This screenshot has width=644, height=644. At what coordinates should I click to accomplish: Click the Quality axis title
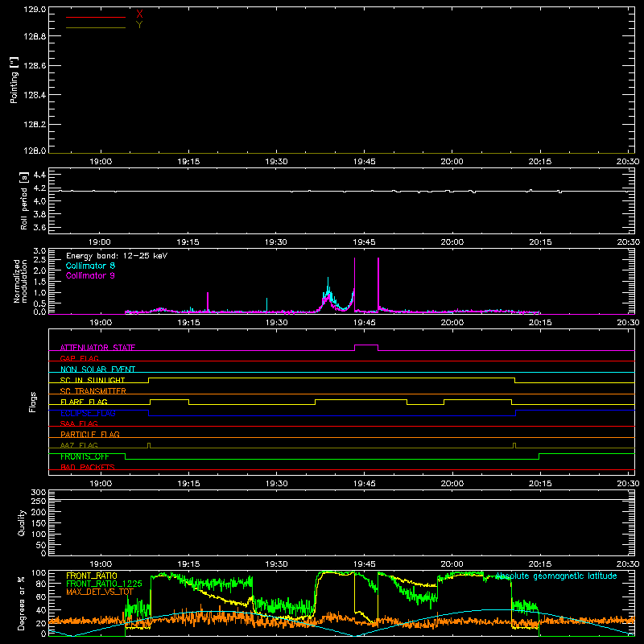coord(22,522)
